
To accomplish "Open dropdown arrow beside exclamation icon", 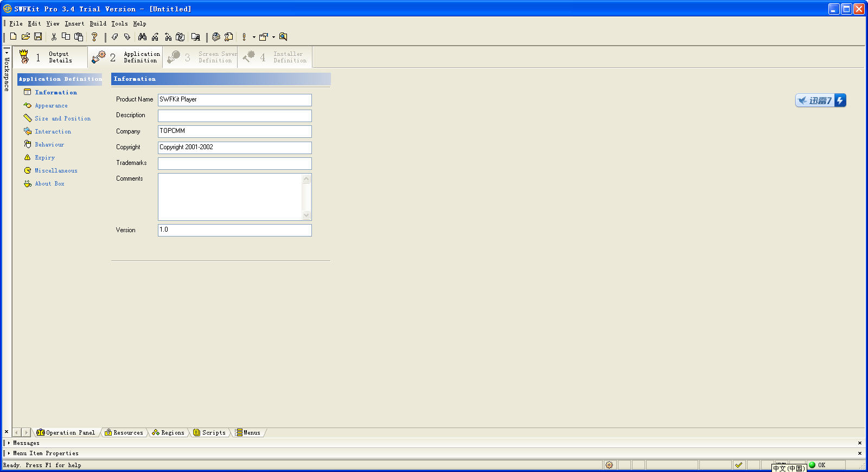I will (x=253, y=37).
